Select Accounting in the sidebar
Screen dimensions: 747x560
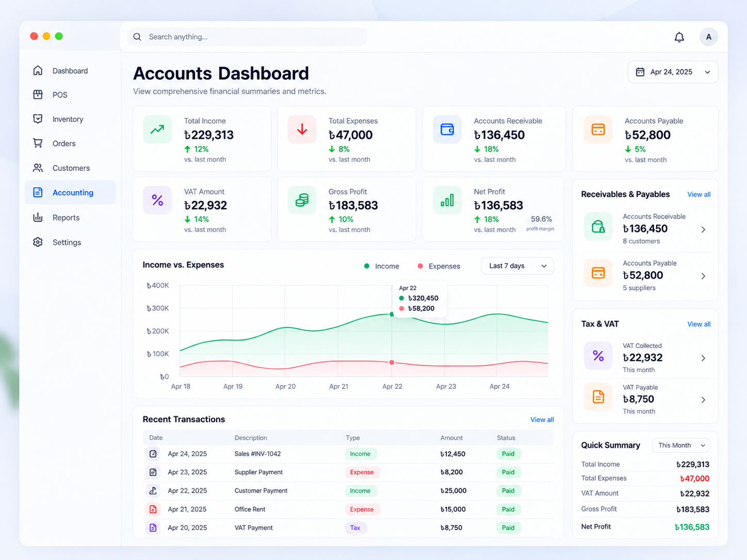point(70,192)
